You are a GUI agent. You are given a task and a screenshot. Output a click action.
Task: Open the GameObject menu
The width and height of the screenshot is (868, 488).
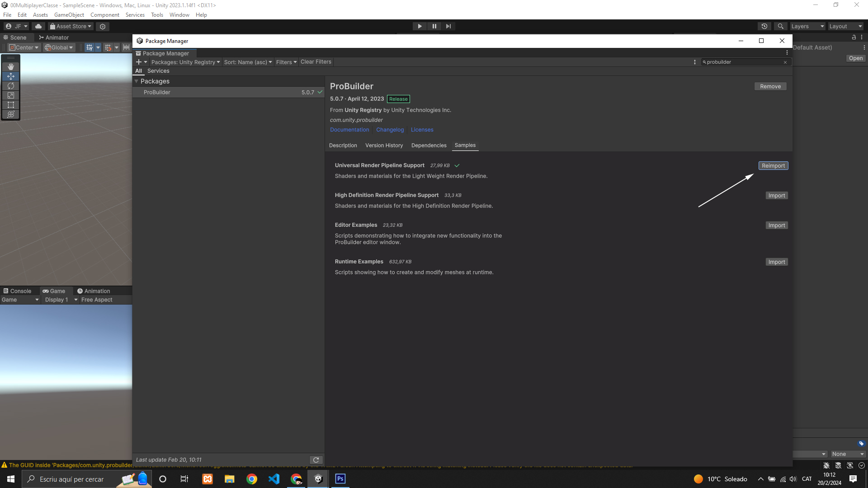click(x=69, y=15)
